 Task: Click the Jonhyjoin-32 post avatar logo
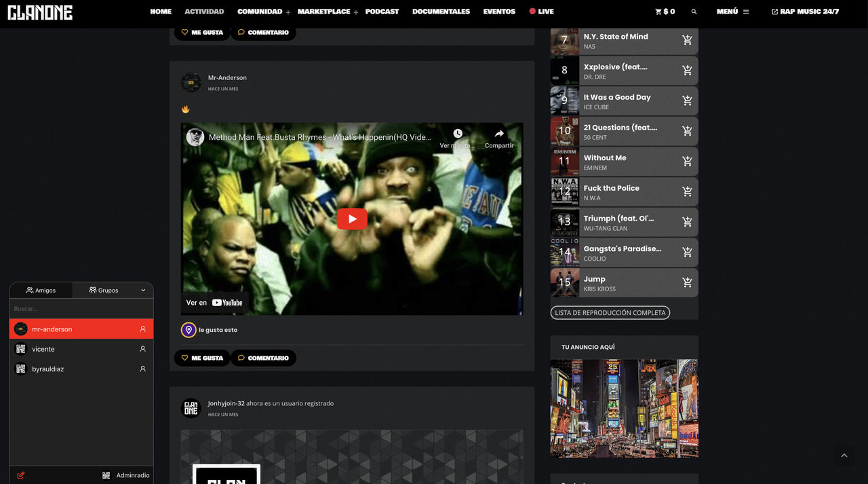coord(191,408)
